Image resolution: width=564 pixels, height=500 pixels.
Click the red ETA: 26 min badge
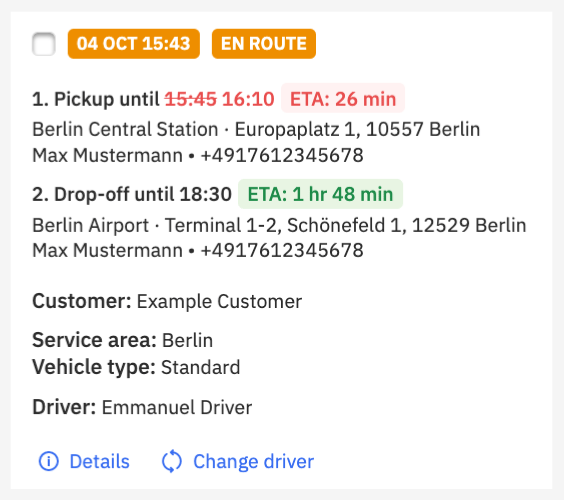[343, 99]
